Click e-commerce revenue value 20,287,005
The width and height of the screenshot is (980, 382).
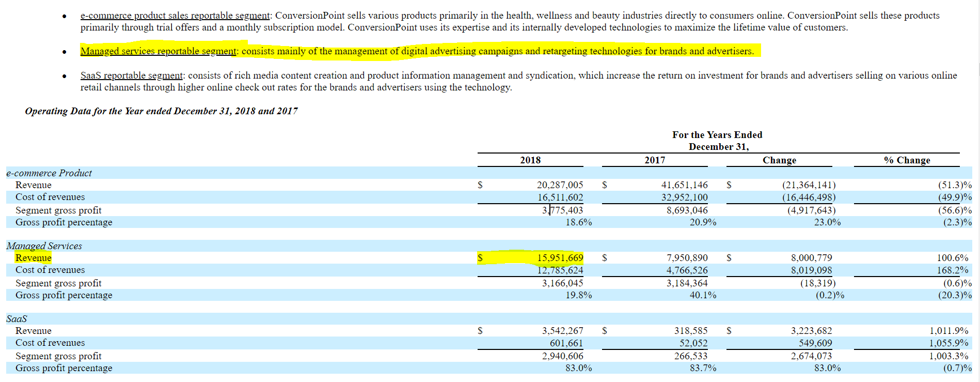pos(560,185)
